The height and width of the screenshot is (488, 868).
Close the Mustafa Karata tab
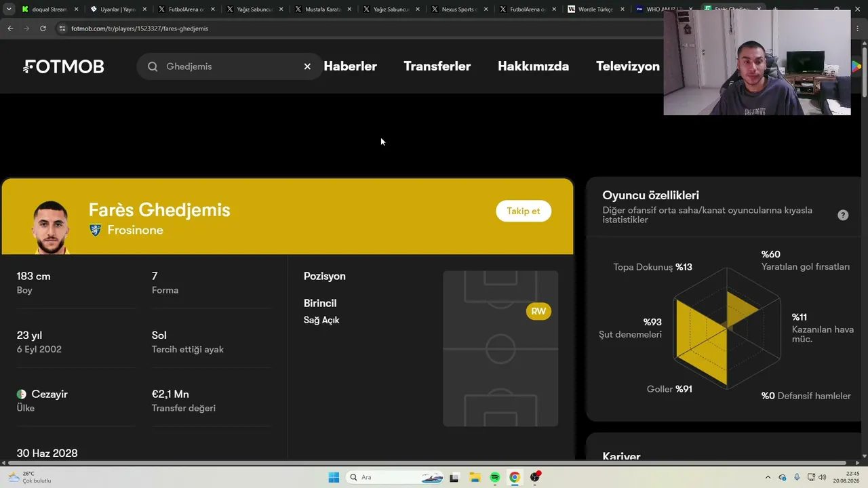(349, 9)
